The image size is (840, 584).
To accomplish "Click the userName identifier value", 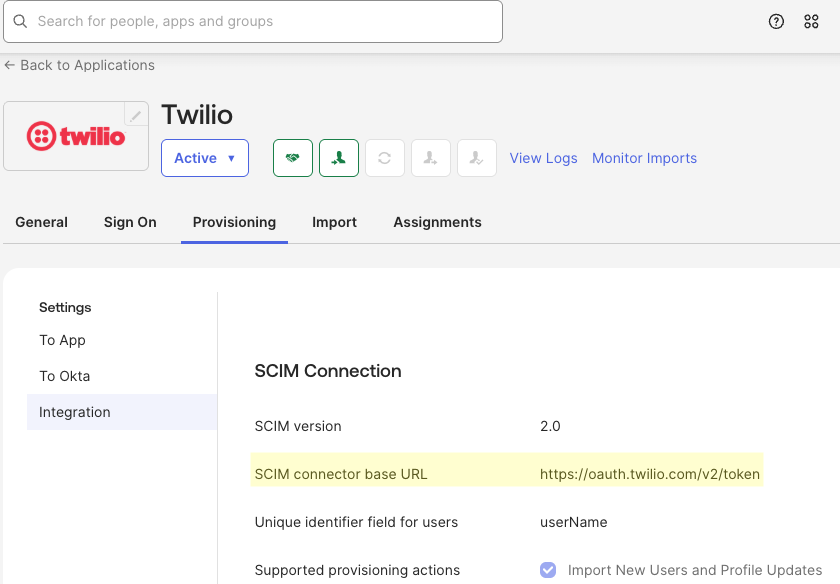I will (573, 522).
